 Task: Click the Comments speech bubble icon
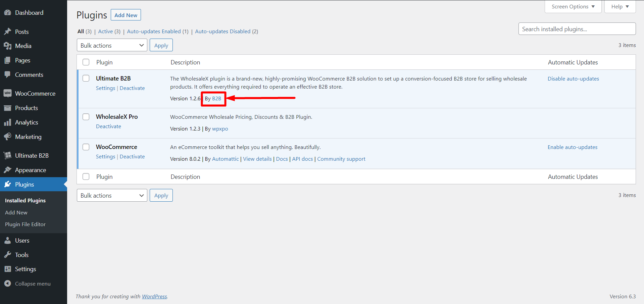(x=7, y=74)
